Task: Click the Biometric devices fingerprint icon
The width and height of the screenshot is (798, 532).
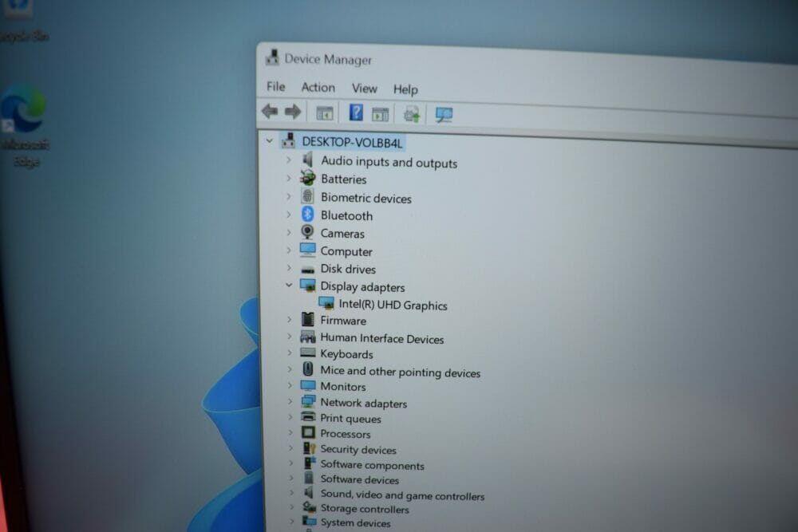Action: pos(307,196)
